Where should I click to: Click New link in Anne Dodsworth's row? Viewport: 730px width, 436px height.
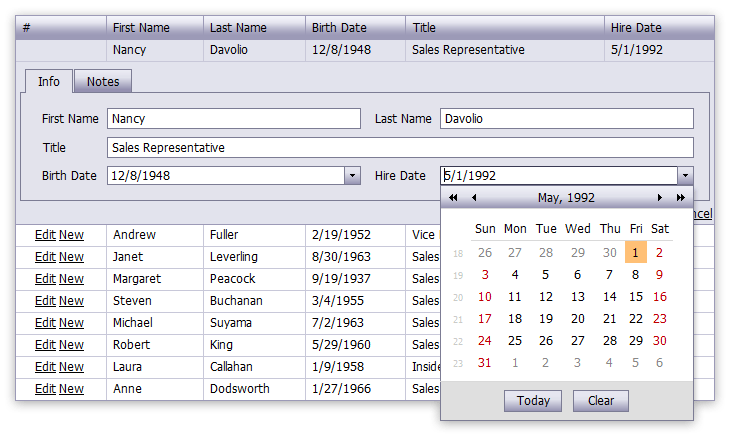(71, 389)
